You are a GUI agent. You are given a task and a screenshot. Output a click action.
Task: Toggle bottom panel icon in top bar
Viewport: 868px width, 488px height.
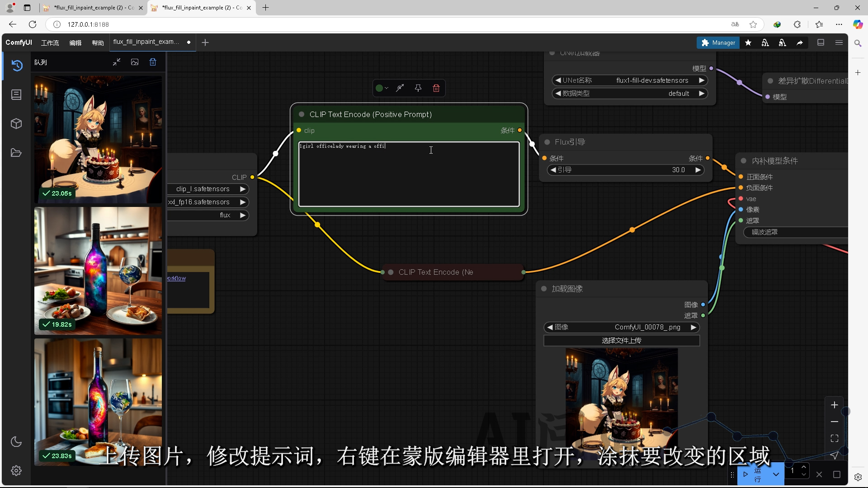pyautogui.click(x=821, y=42)
